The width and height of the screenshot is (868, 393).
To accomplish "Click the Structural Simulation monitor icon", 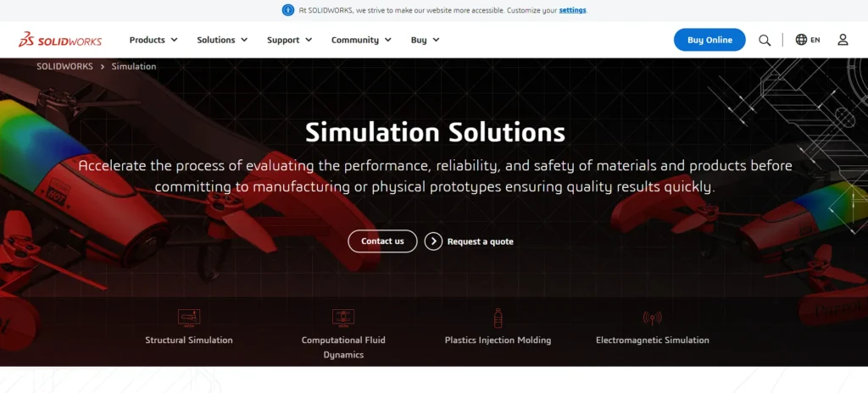I will click(189, 318).
